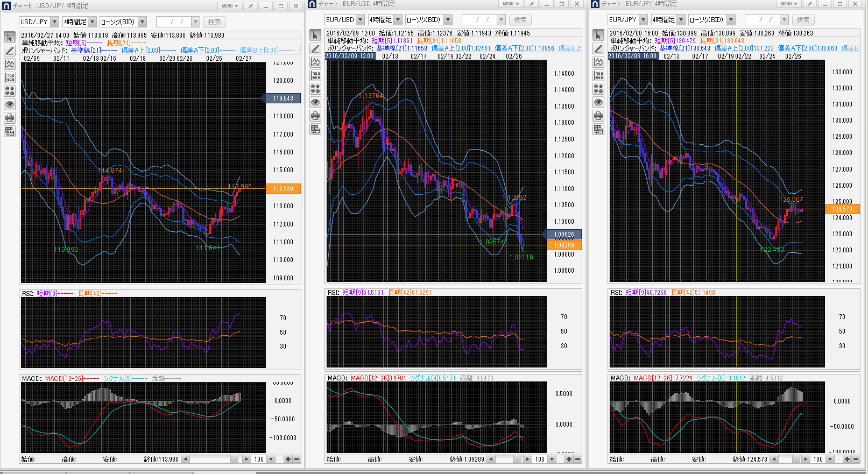
Task: Expand the 4時間足 timeframe dropdown in EUR/USD chart
Action: 398,20
